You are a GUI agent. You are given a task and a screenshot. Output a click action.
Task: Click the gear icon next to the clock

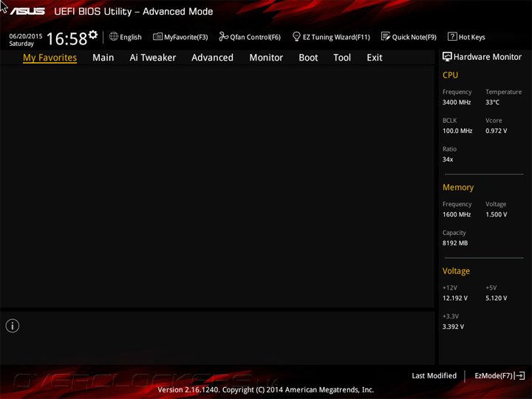92,35
